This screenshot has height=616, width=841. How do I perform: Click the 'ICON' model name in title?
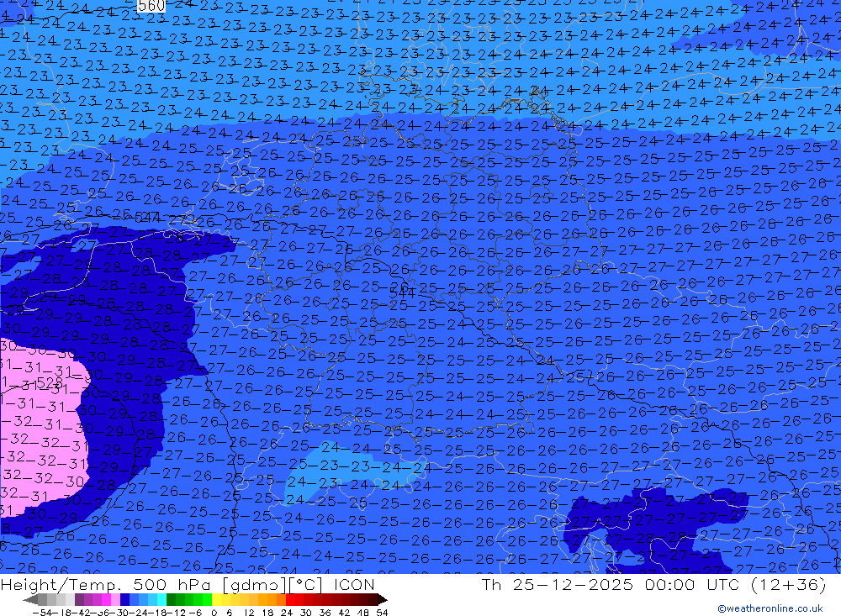tap(354, 585)
